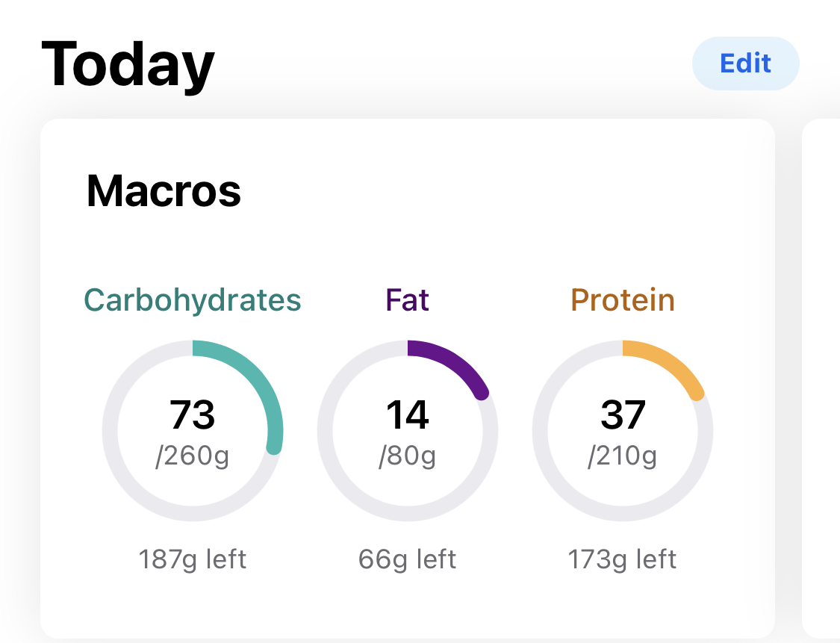Viewport: 840px width, 643px height.
Task: Select the Fat progress ring
Action: pos(408,431)
